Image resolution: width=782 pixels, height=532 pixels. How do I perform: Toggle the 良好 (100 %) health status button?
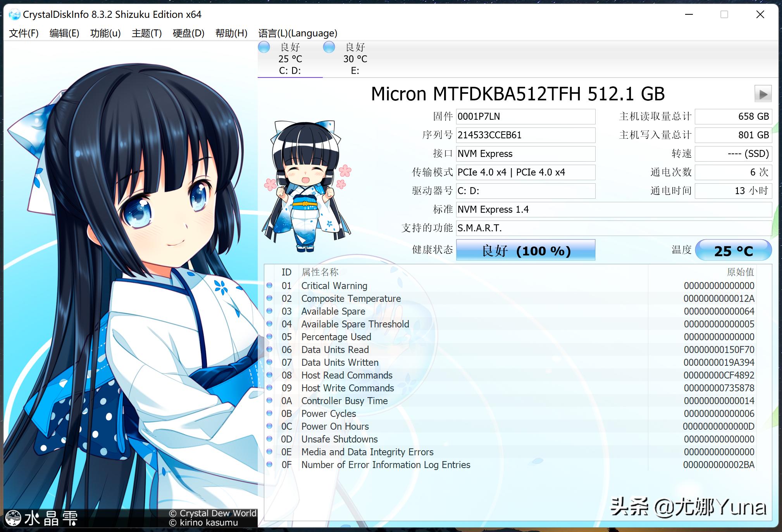click(525, 250)
